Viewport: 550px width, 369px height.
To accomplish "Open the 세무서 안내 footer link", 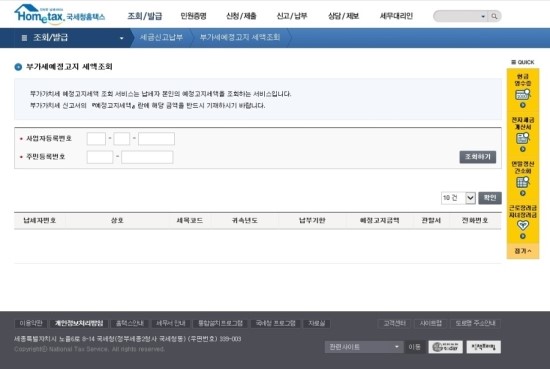I will pyautogui.click(x=170, y=323).
